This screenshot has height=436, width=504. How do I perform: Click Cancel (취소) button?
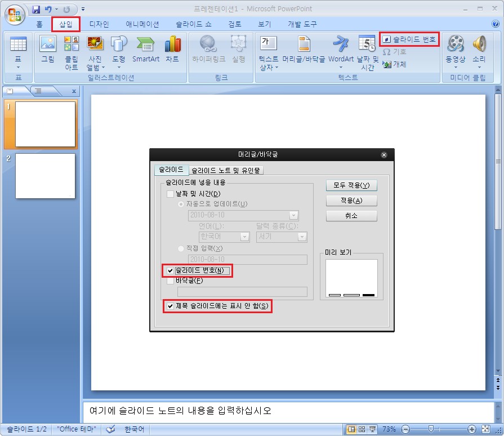pyautogui.click(x=351, y=216)
